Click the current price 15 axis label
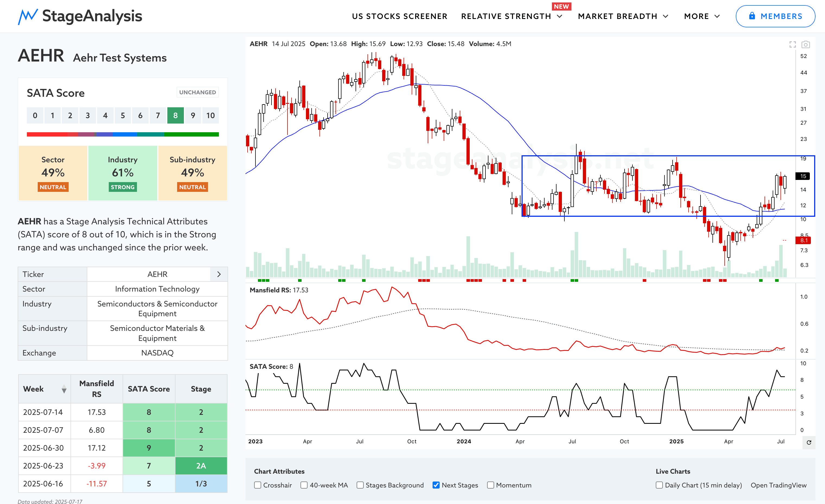The width and height of the screenshot is (825, 504). tap(803, 176)
